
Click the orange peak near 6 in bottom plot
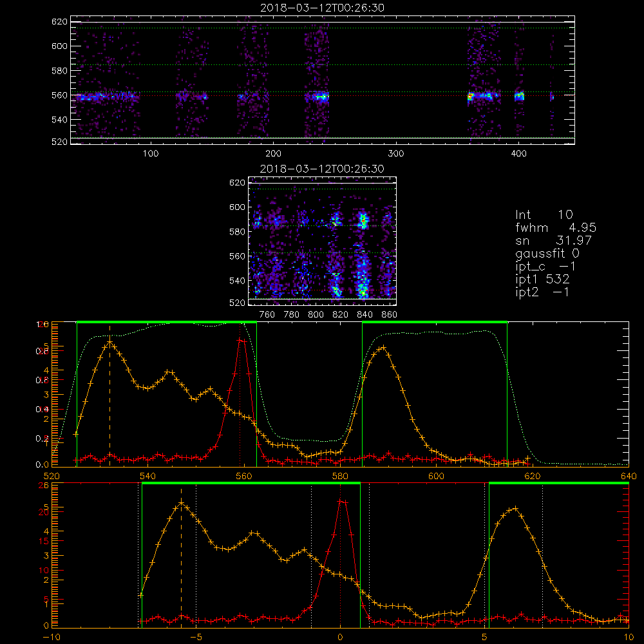[515, 508]
